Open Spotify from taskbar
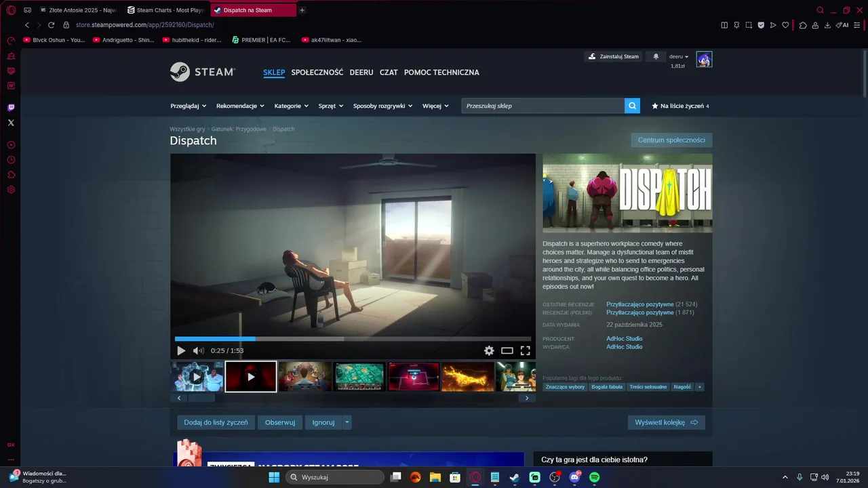The image size is (868, 488). pyautogui.click(x=595, y=477)
